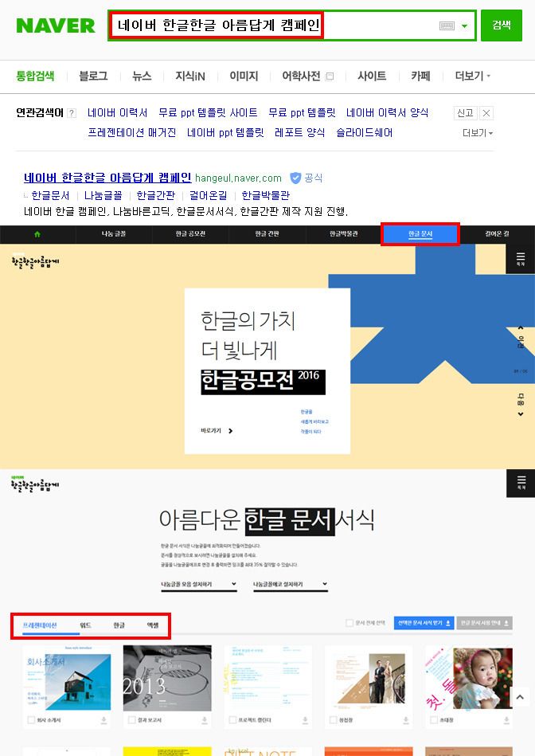The image size is (535, 756).
Task: Download the 청첩장 template icon
Action: pyautogui.click(x=406, y=720)
